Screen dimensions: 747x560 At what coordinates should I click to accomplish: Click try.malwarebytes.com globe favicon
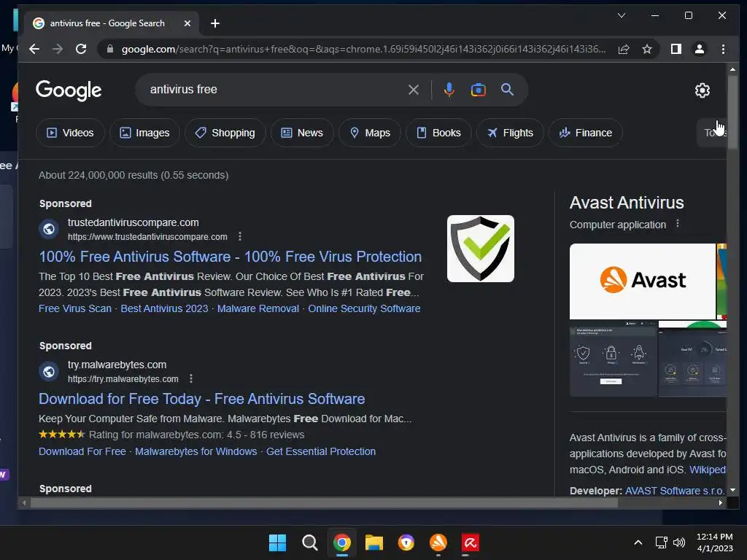tap(49, 371)
